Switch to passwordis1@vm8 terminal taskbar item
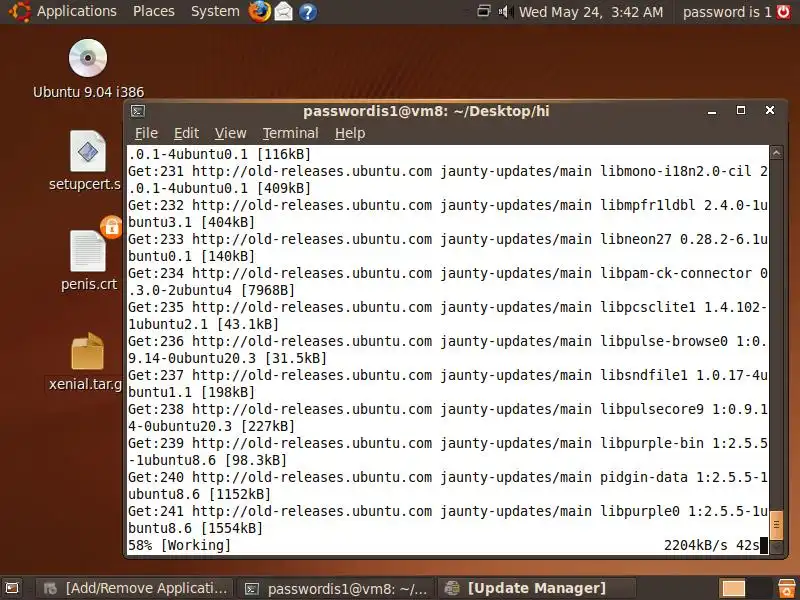Screen dimensions: 800x600 (337, 589)
